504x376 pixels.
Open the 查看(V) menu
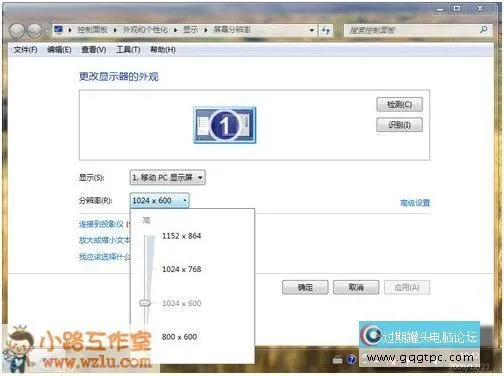click(x=94, y=50)
